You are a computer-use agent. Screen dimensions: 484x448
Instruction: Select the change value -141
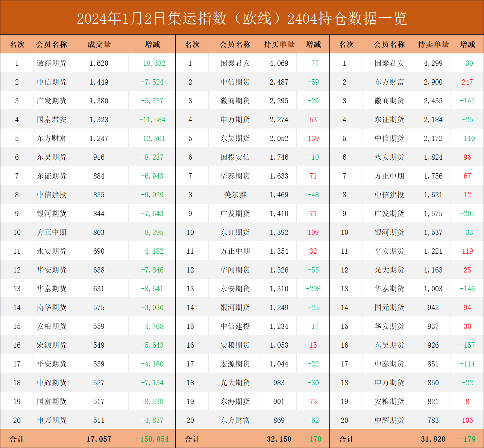point(467,101)
